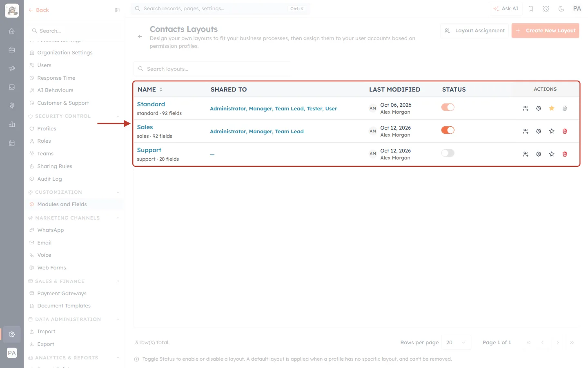Open the rows per page dropdown
Screen dimensions: 588x368
point(457,343)
